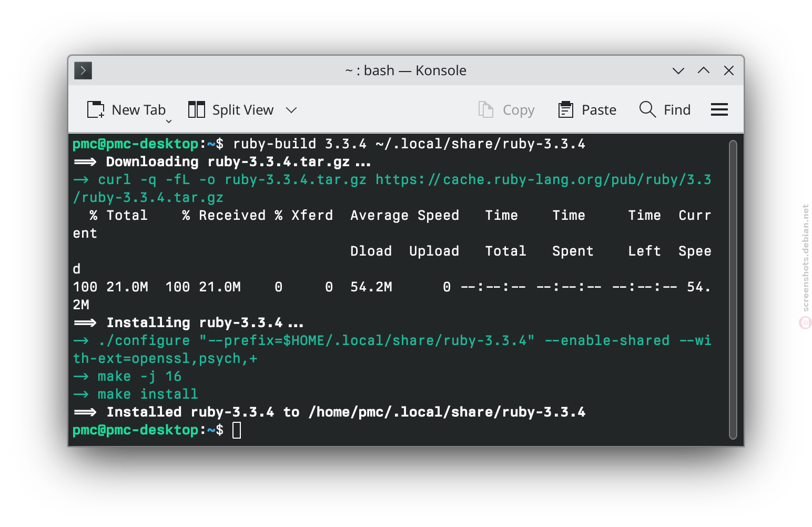Minimize the Konsole window
The width and height of the screenshot is (812, 527).
pyautogui.click(x=678, y=70)
